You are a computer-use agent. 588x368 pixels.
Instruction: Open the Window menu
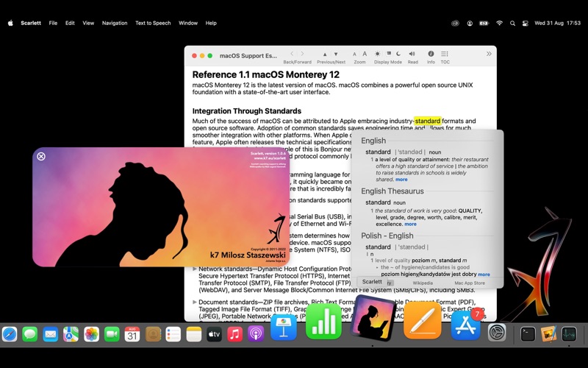(x=188, y=23)
